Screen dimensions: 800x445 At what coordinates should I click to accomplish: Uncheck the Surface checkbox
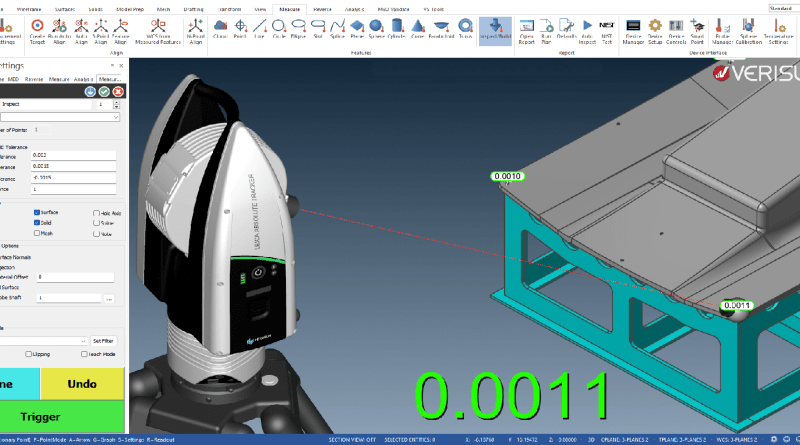tap(37, 212)
